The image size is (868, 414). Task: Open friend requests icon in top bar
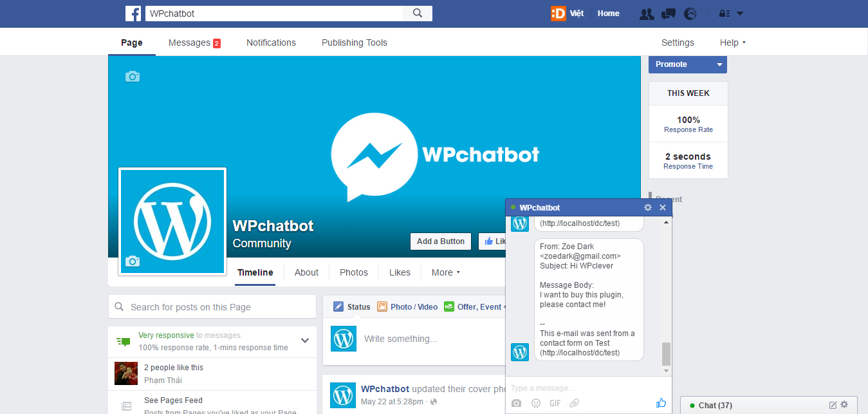pyautogui.click(x=647, y=14)
